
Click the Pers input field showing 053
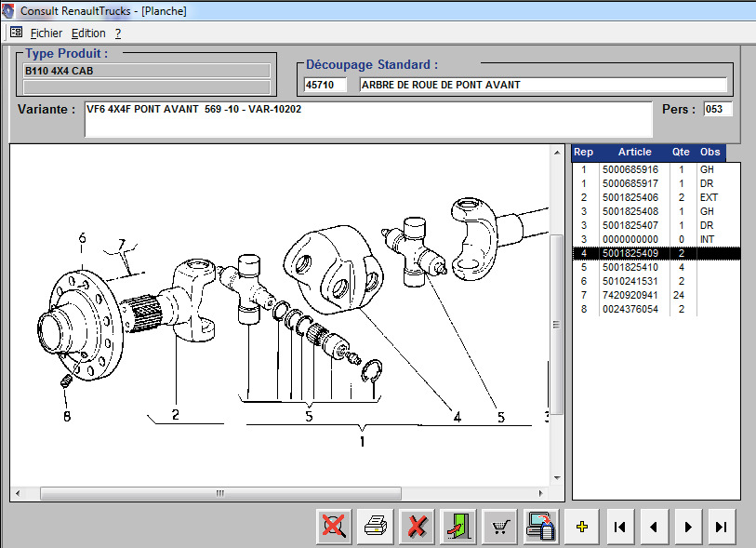[x=717, y=109]
